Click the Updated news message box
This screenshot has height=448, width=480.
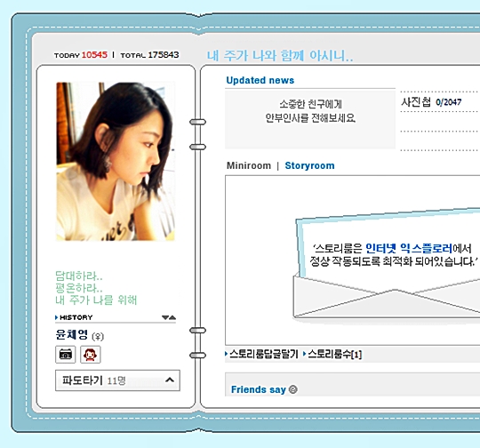coord(310,119)
